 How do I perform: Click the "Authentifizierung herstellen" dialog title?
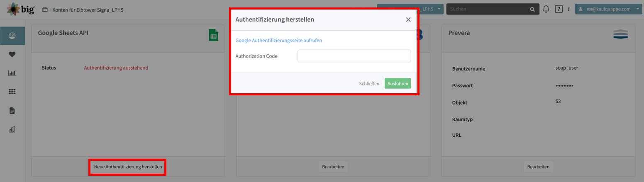pos(275,19)
